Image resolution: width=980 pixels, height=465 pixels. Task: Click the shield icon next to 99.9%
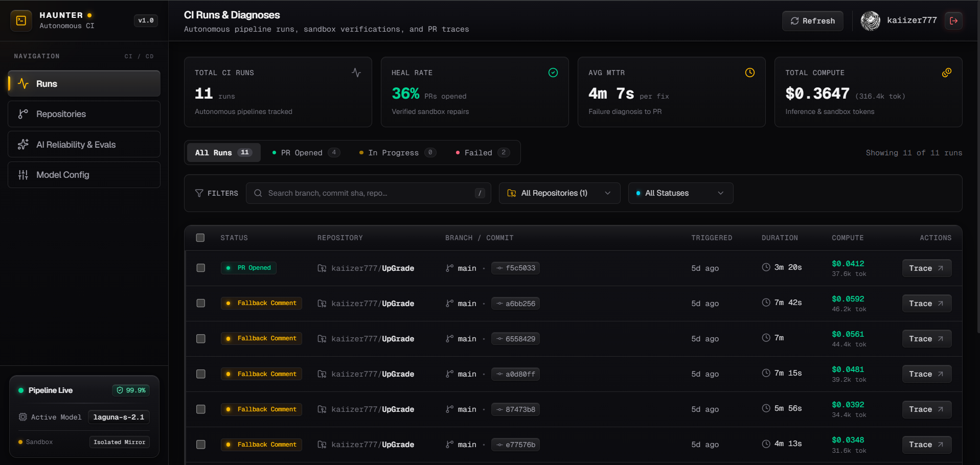pyautogui.click(x=120, y=390)
